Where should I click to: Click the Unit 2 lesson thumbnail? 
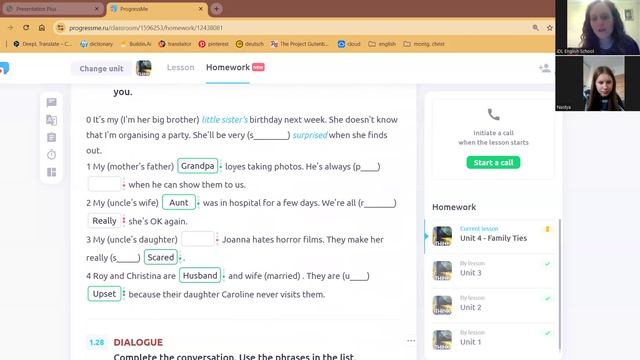[x=442, y=305]
